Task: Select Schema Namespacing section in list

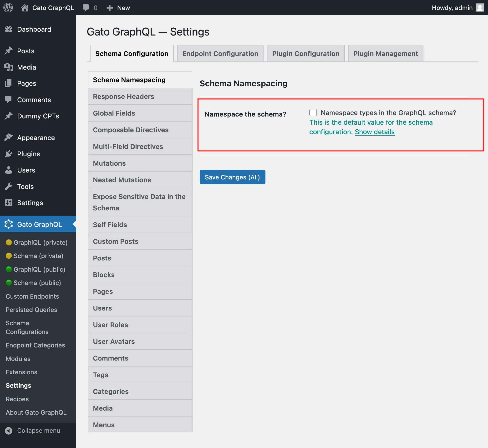Action: tap(140, 80)
